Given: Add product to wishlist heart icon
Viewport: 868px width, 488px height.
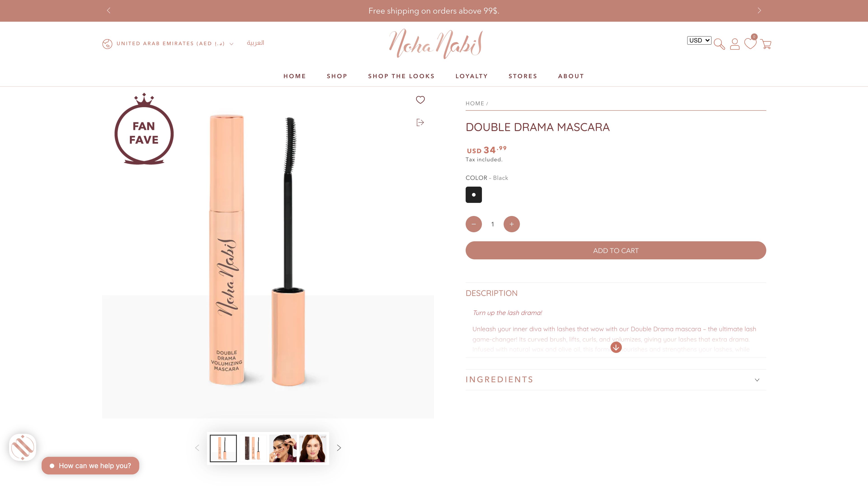Looking at the screenshot, I should (420, 100).
